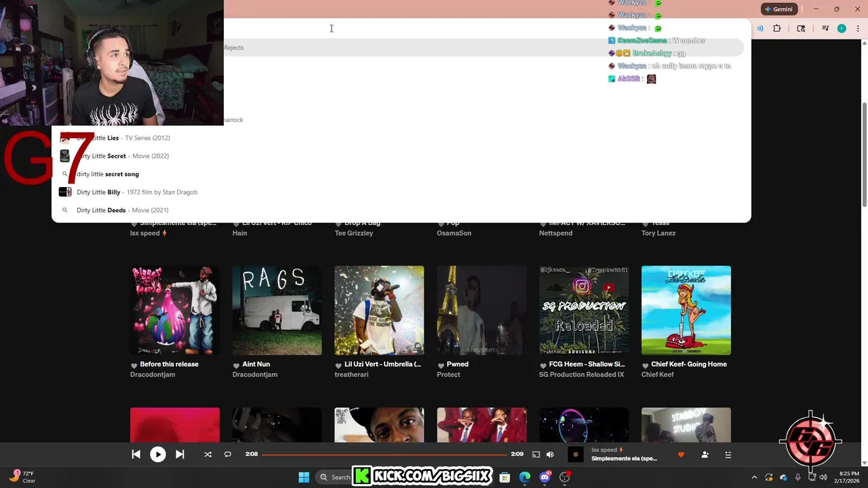This screenshot has height=488, width=868.
Task: Open Microsoft Store from the taskbar
Action: click(x=505, y=477)
